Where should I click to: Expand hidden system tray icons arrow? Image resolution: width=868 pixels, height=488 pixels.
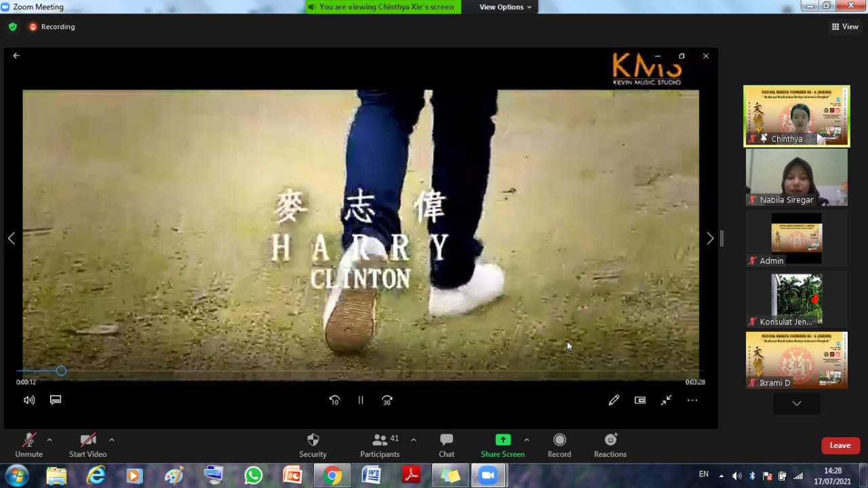pos(721,476)
